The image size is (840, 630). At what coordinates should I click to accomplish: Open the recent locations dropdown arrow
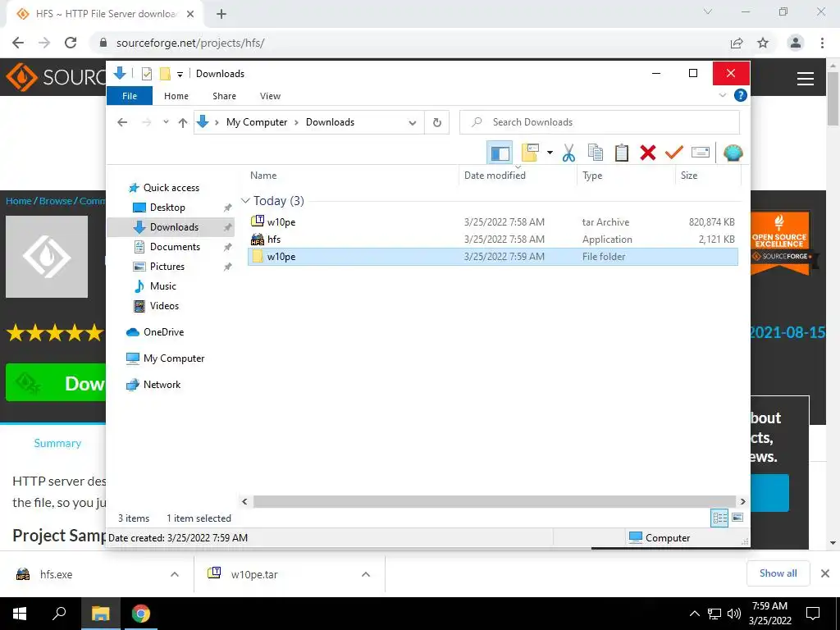coord(166,122)
